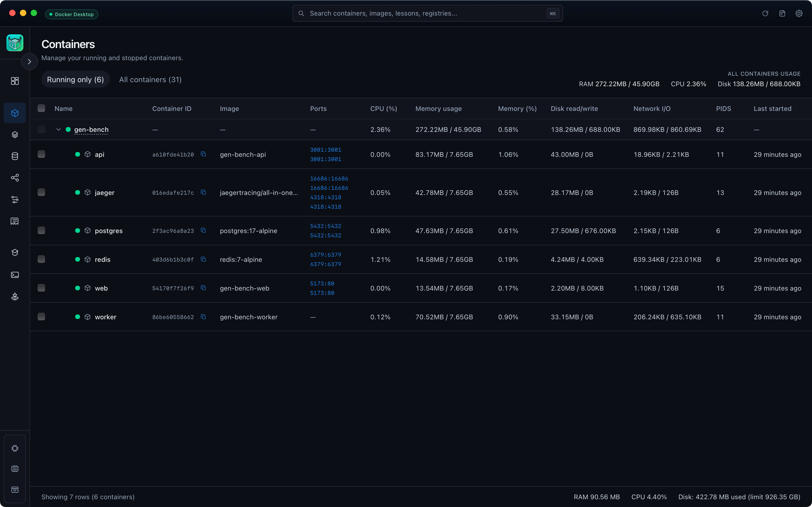
Task: Toggle the select-all checkbox in the table header
Action: 41,108
